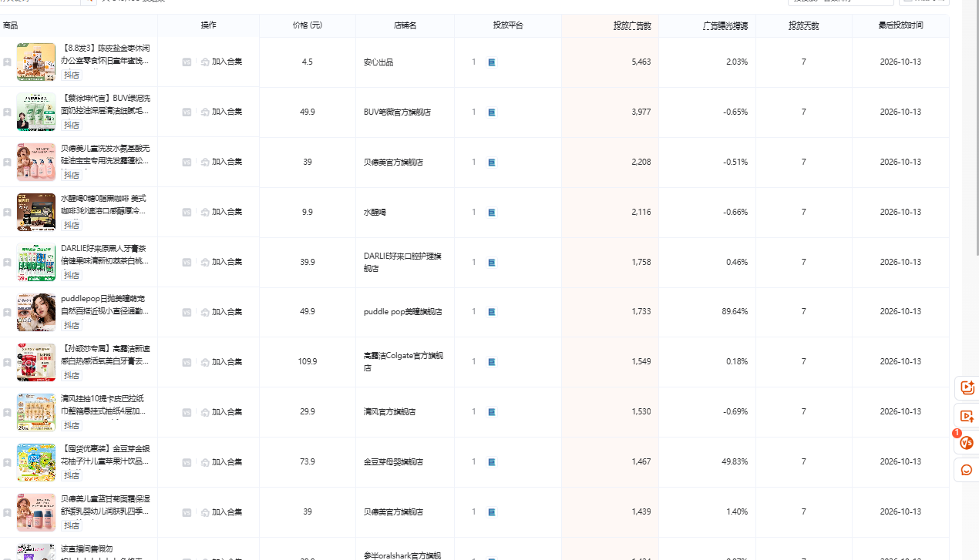Click the VS compare icon for puddle pop row
Image resolution: width=979 pixels, height=560 pixels.
click(187, 312)
